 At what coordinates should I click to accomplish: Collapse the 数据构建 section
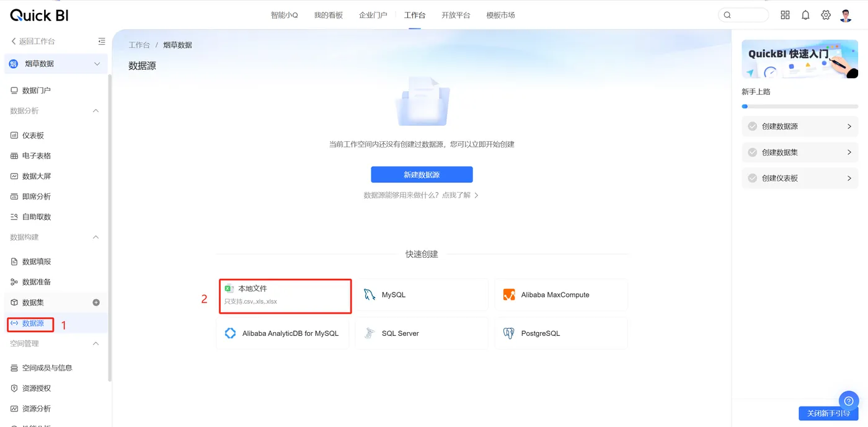tap(95, 237)
